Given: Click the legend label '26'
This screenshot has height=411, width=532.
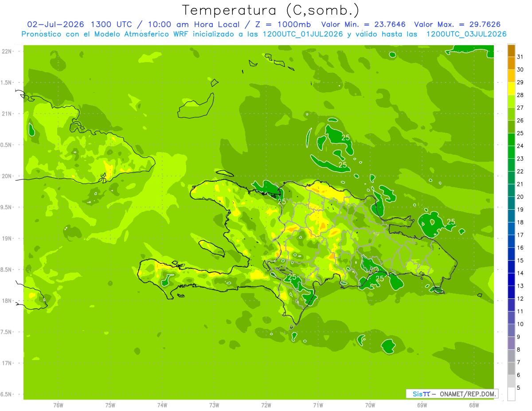Looking at the screenshot, I should point(520,121).
